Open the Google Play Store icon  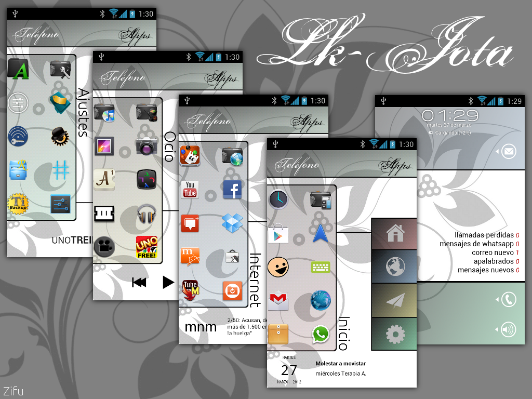278,234
